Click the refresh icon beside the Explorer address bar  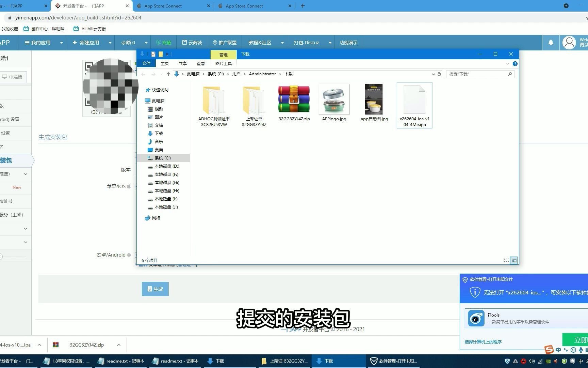coord(439,74)
